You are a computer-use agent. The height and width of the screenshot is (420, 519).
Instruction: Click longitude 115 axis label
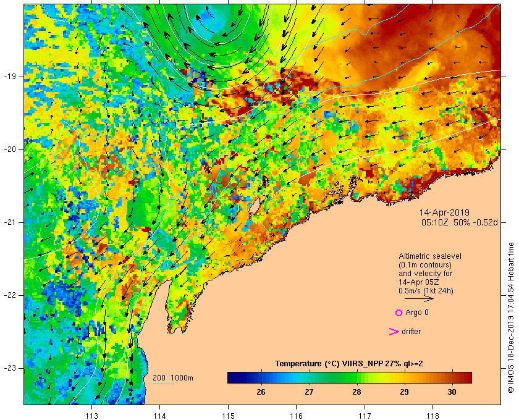click(228, 416)
